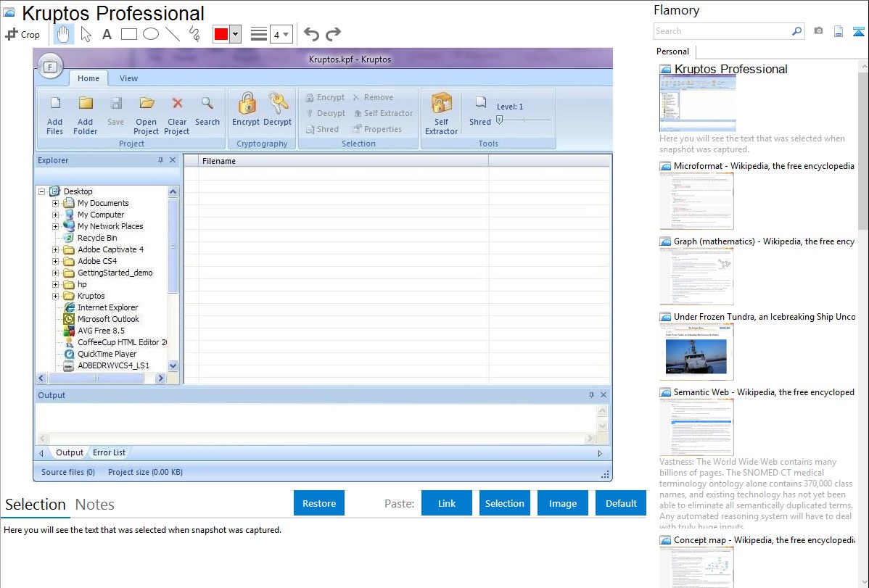The height and width of the screenshot is (588, 869).
Task: Select the straight line tool
Action: pyautogui.click(x=173, y=34)
